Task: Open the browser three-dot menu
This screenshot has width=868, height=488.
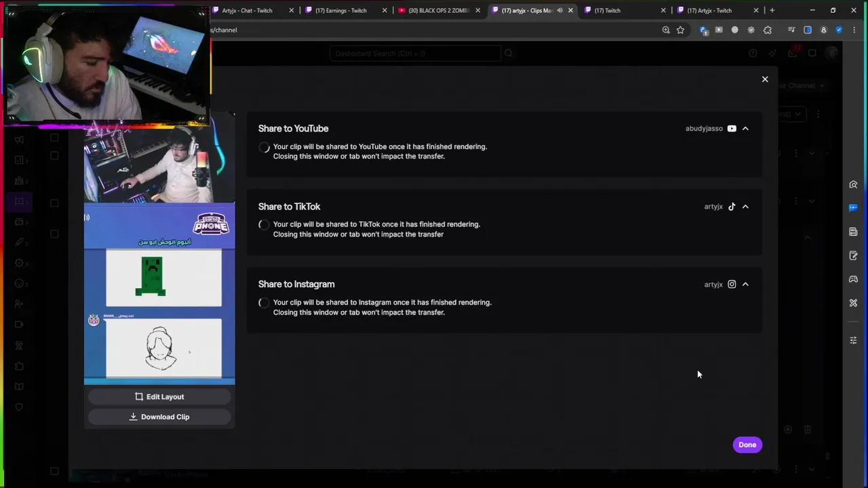Action: [854, 30]
